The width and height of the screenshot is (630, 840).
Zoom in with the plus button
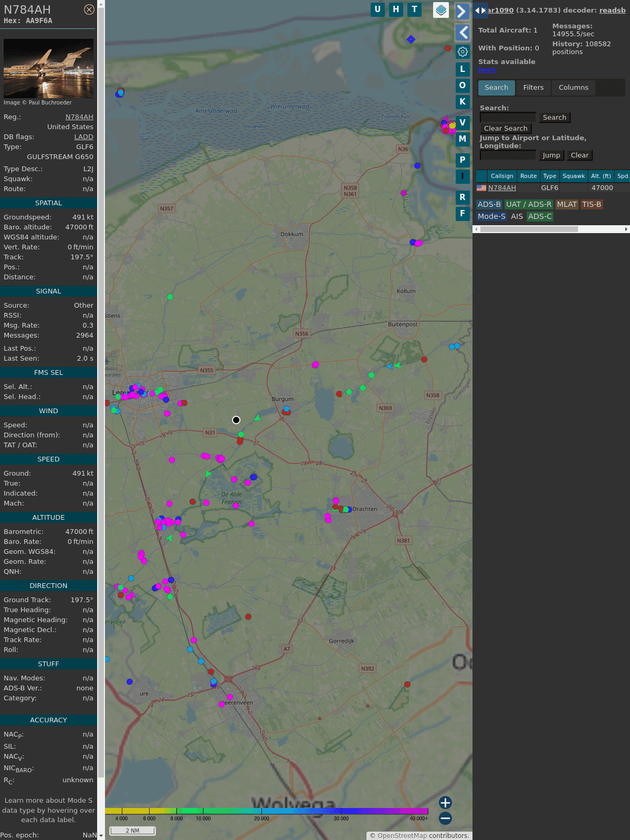445,803
